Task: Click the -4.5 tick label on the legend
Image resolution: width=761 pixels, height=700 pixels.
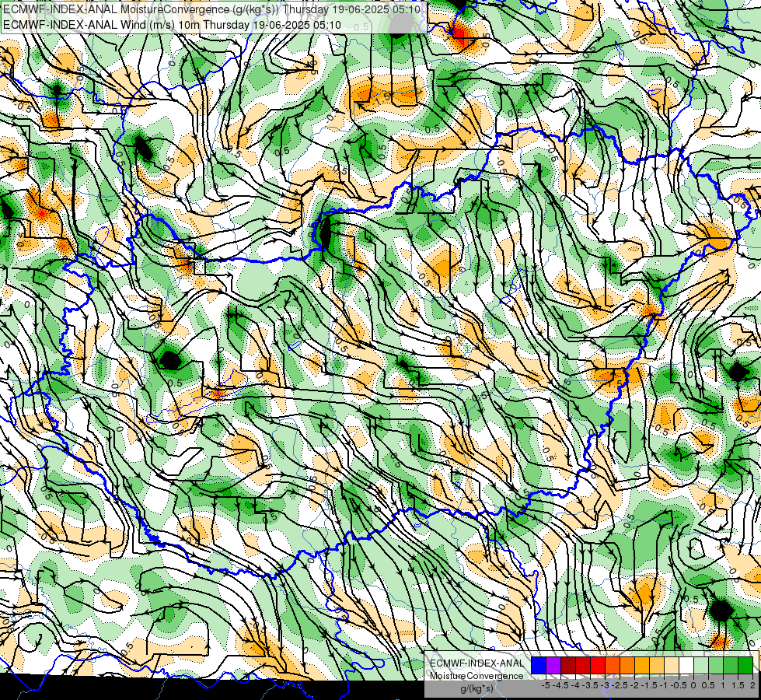Action: [560, 685]
